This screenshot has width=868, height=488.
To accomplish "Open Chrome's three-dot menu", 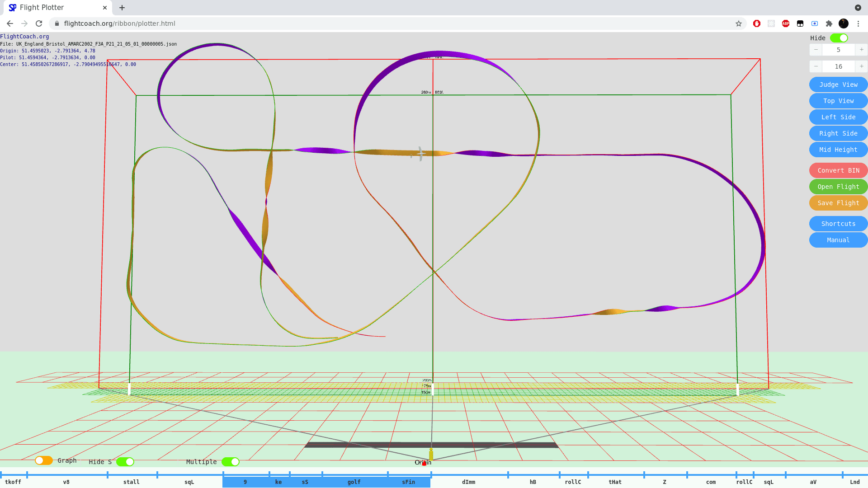I will click(x=858, y=23).
